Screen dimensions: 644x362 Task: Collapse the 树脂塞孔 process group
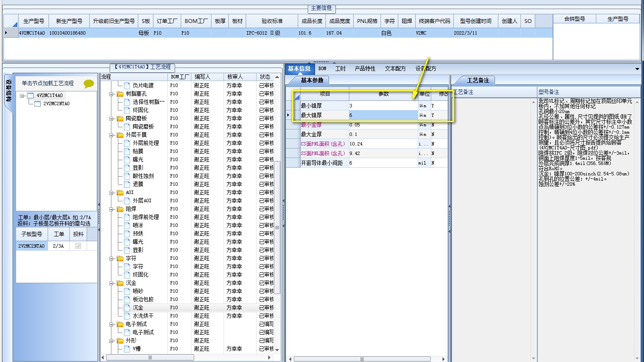pyautogui.click(x=112, y=94)
